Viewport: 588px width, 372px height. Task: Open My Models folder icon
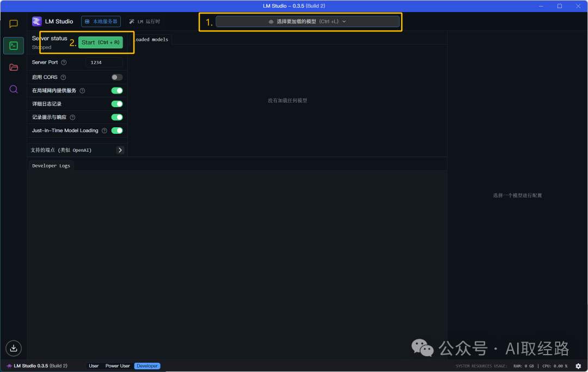14,67
